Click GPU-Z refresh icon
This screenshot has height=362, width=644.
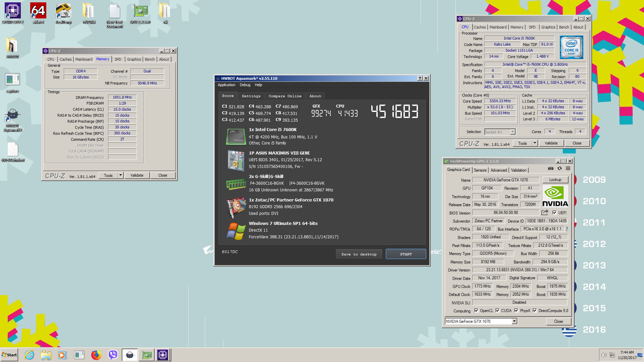559,169
